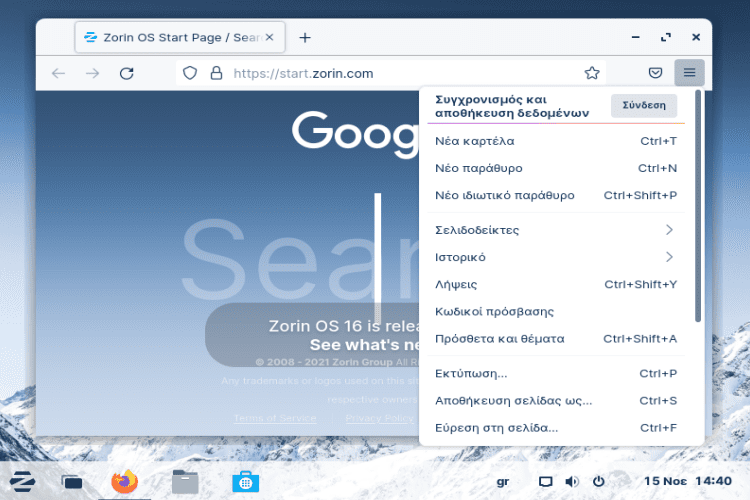750x500 pixels.
Task: Open Κωδικοί πρόσβασης entry
Action: click(556, 312)
